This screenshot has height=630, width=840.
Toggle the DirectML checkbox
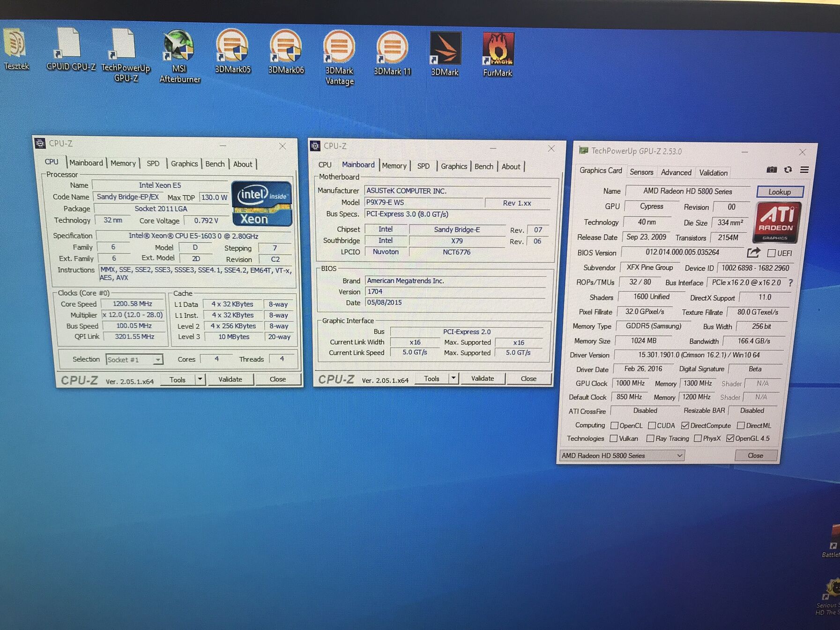pyautogui.click(x=741, y=425)
